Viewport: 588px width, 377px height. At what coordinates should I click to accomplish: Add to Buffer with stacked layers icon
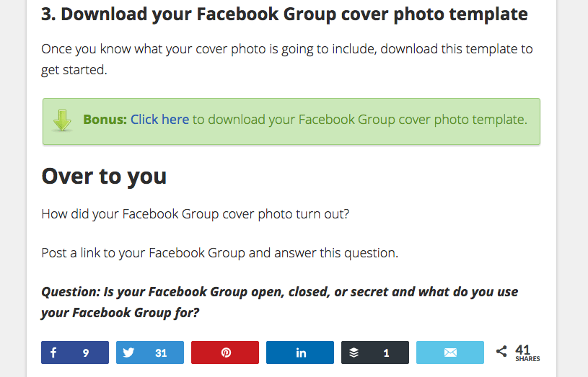(354, 352)
